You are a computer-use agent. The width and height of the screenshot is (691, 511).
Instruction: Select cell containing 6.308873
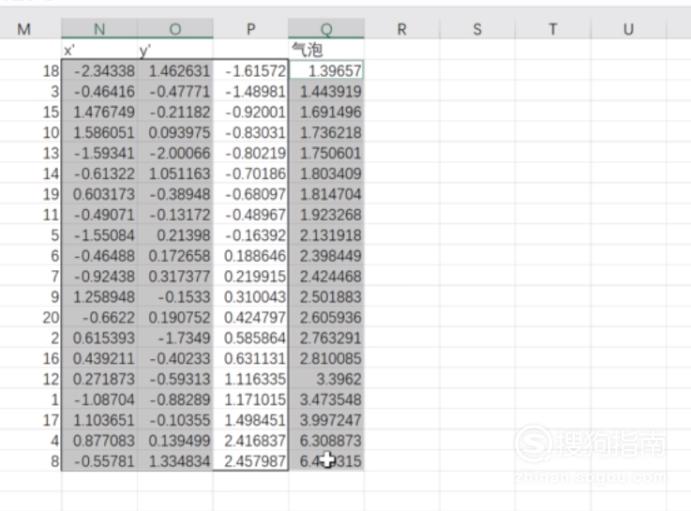327,441
